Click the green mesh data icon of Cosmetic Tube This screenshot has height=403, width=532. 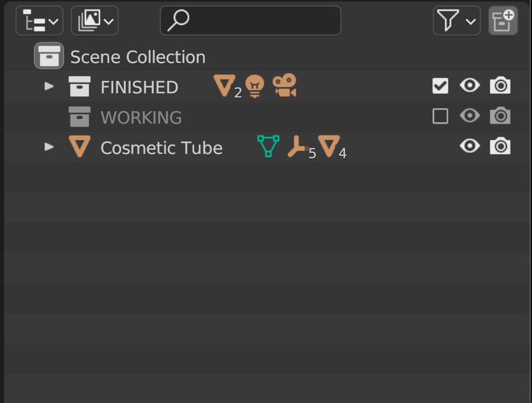click(268, 146)
